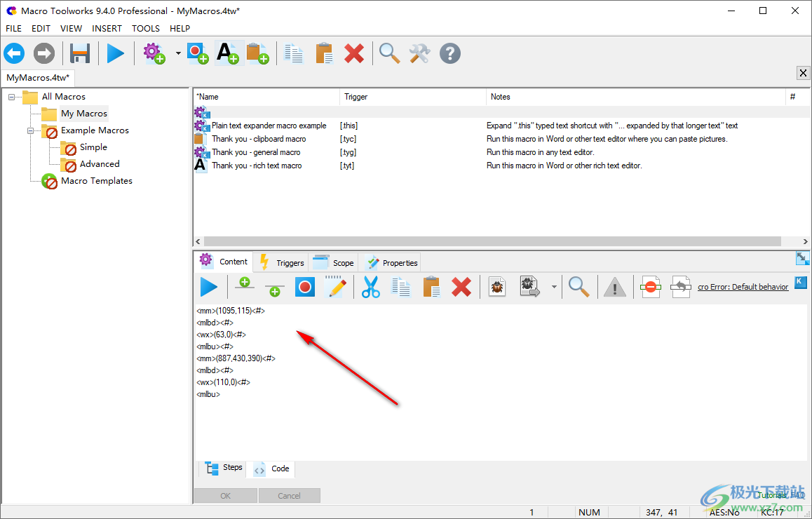
Task: Search macros with the main toolbar magnifier
Action: click(x=389, y=53)
